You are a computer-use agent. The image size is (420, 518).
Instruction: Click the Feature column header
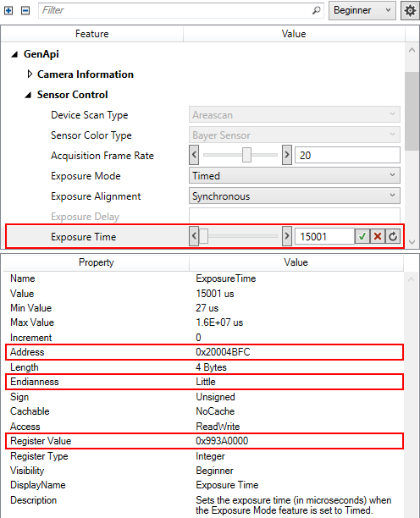(x=91, y=34)
